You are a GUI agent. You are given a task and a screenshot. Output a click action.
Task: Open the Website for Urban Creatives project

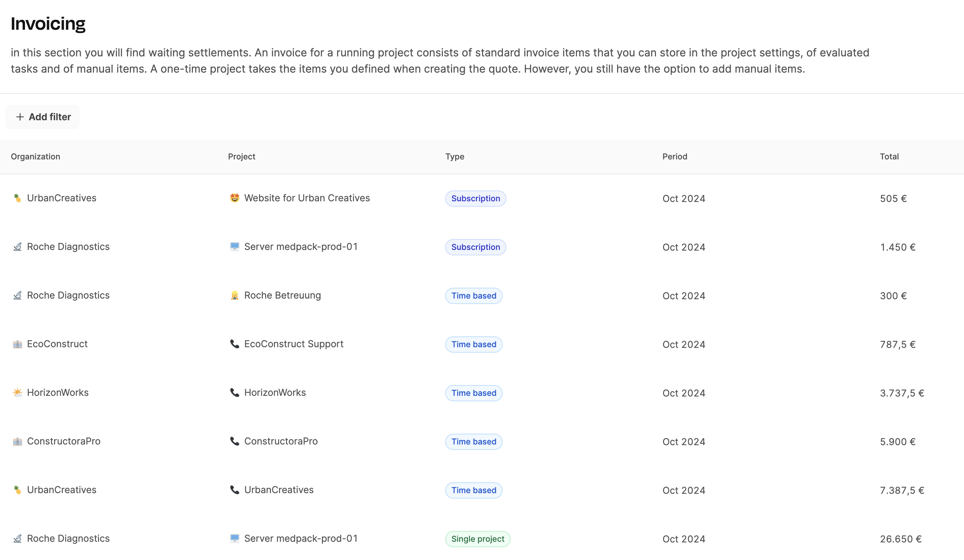(307, 198)
